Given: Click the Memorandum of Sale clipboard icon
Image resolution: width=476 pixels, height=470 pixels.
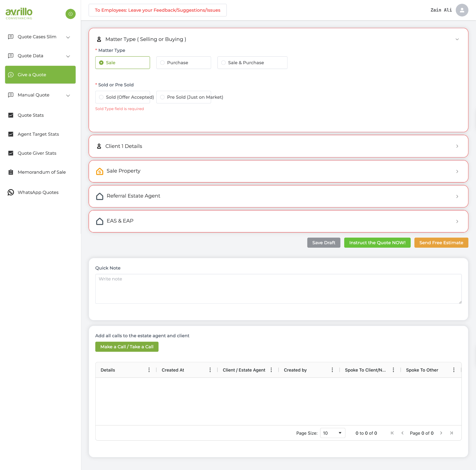Looking at the screenshot, I should [11, 172].
